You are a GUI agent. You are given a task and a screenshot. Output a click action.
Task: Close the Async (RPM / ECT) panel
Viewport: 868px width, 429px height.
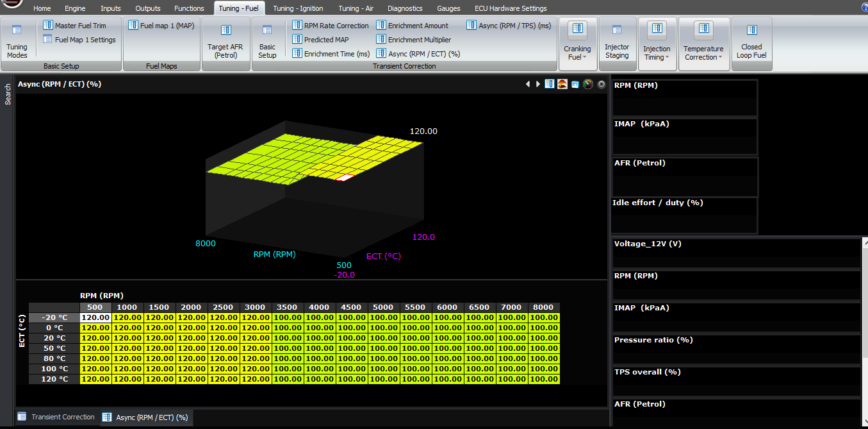coord(602,84)
